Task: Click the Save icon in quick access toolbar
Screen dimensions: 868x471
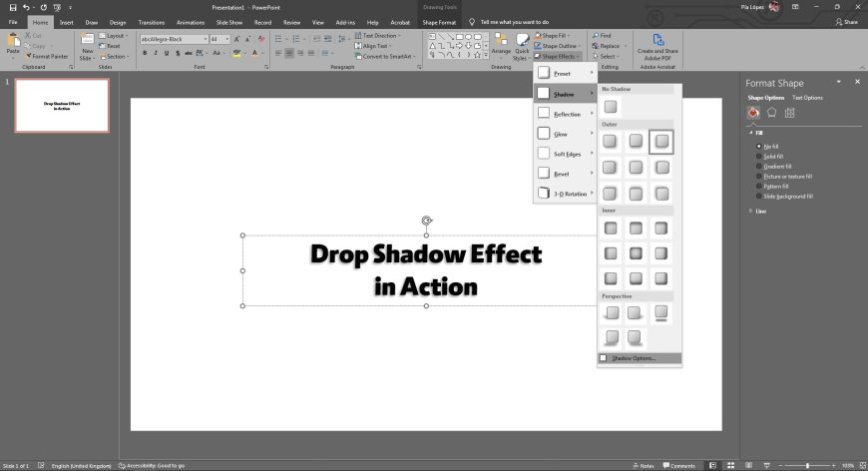Action: (13, 8)
